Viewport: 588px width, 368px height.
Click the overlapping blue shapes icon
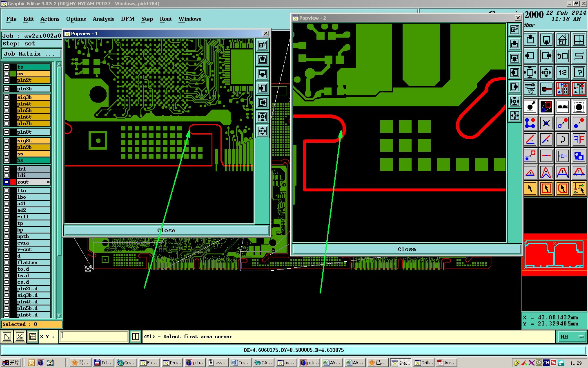tap(579, 156)
